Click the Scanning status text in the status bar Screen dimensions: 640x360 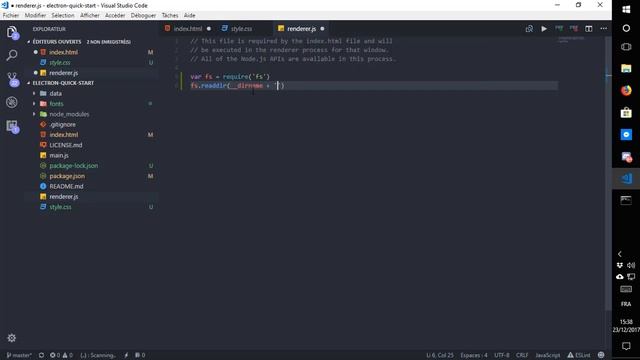98,355
